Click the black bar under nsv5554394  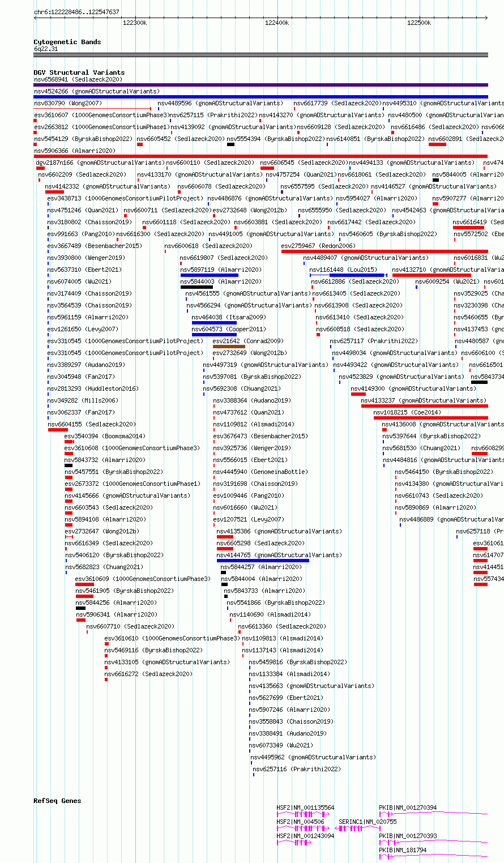point(230,144)
